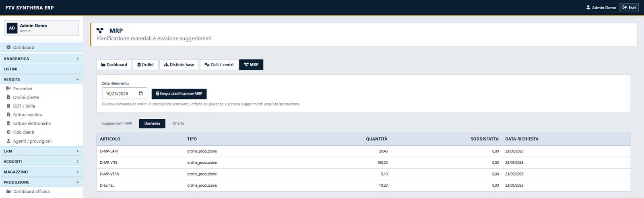Screen dimensions: 644x198
Task: Select the D-MP-VITE article cell
Action: [109, 163]
